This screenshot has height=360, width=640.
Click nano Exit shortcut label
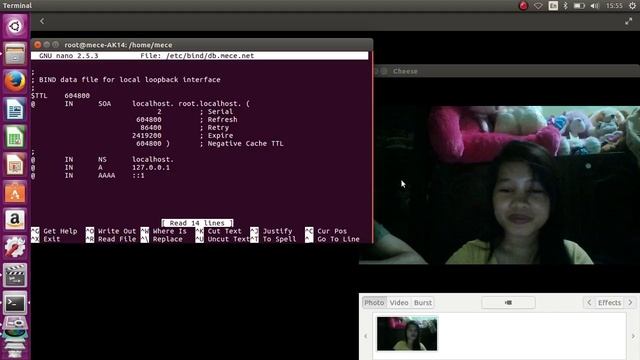click(51, 239)
